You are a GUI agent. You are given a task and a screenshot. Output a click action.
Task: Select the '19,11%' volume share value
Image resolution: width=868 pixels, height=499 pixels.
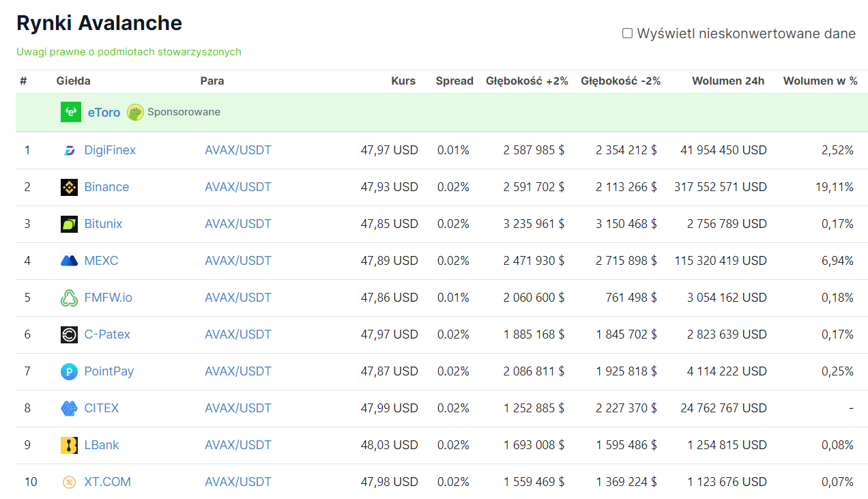[835, 187]
